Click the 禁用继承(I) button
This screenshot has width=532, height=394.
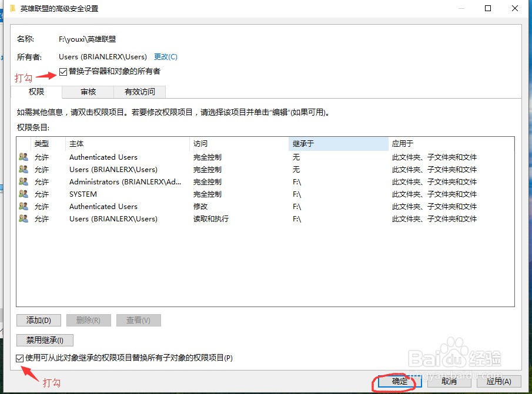[45, 340]
